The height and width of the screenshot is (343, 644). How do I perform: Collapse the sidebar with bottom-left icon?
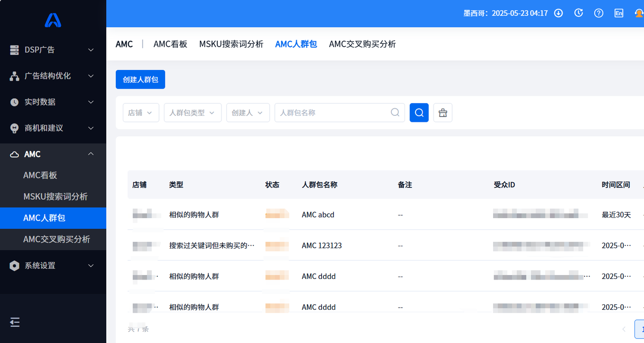coord(15,322)
